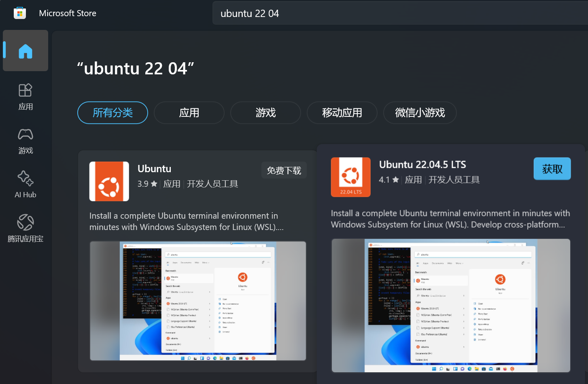Open 腾讯应用宝 in the sidebar

[25, 229]
